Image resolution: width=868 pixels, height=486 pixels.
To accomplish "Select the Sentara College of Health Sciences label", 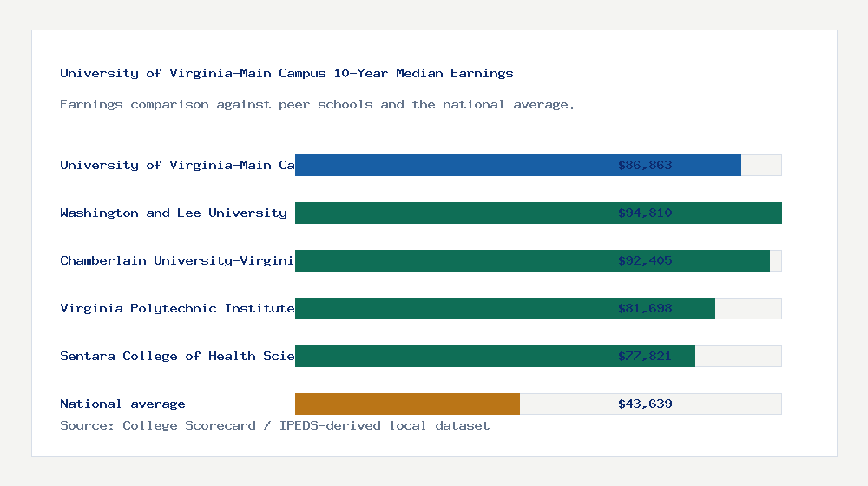I will coord(177,356).
